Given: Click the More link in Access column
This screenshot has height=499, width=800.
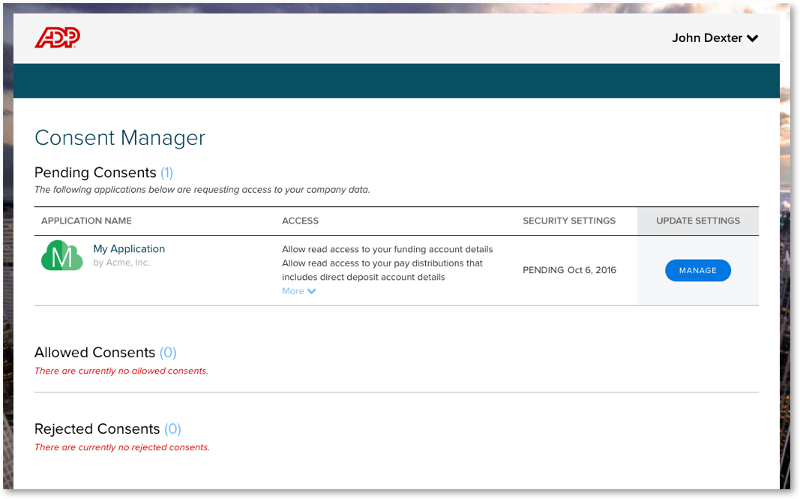Looking at the screenshot, I should 293,291.
